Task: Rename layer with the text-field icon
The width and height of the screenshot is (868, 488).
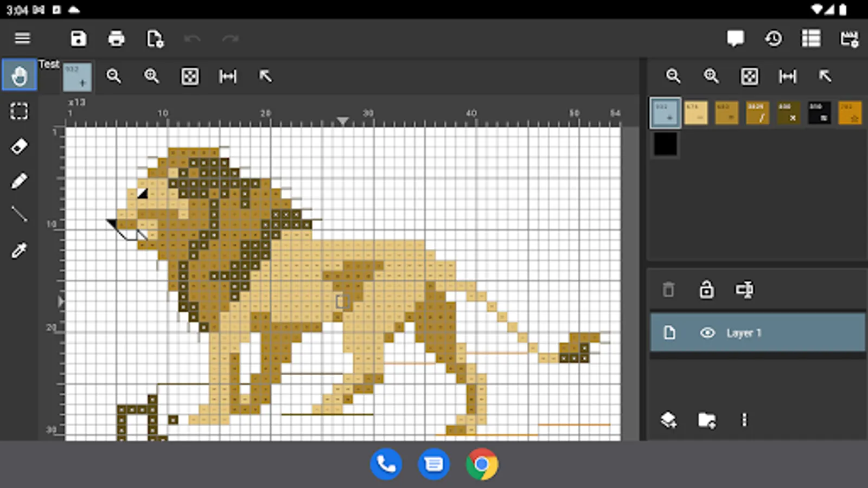Action: pos(744,290)
